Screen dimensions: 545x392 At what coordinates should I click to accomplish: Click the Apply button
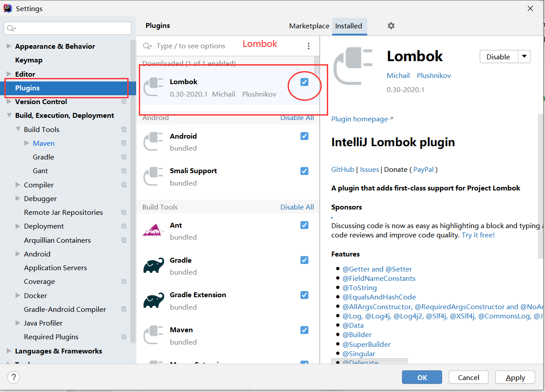tap(515, 377)
